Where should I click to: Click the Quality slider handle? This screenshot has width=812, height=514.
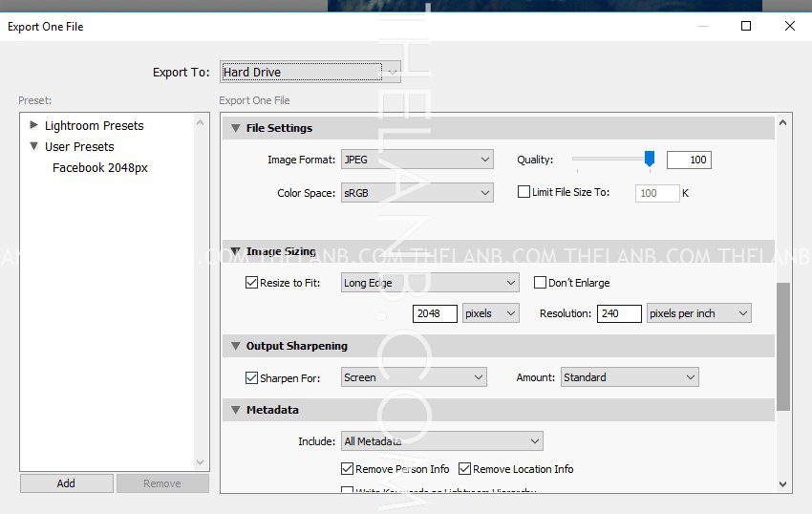click(x=650, y=159)
